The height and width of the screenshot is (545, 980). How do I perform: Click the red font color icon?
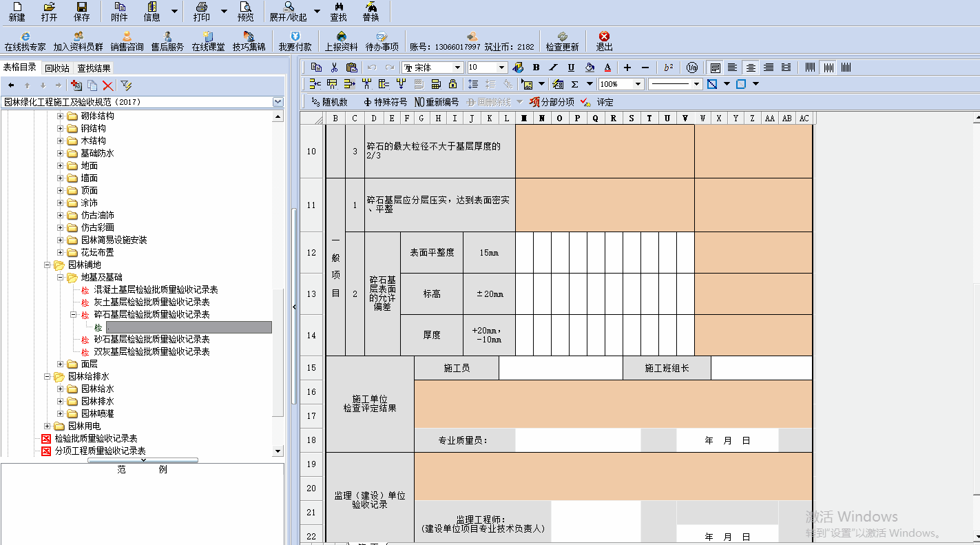[607, 68]
